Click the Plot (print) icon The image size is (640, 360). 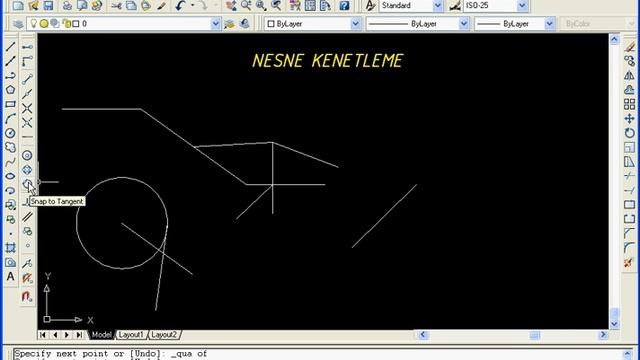(67, 5)
